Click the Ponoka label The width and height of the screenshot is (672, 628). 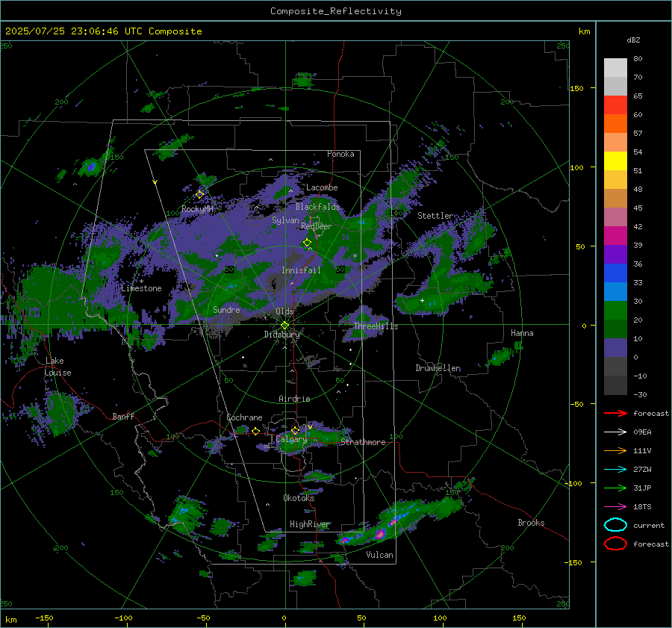(340, 154)
